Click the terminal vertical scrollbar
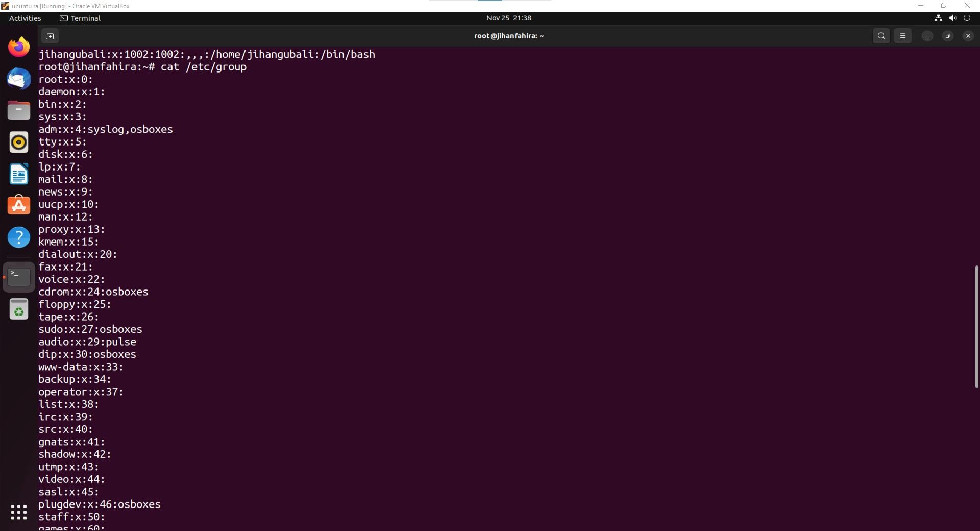 977,326
